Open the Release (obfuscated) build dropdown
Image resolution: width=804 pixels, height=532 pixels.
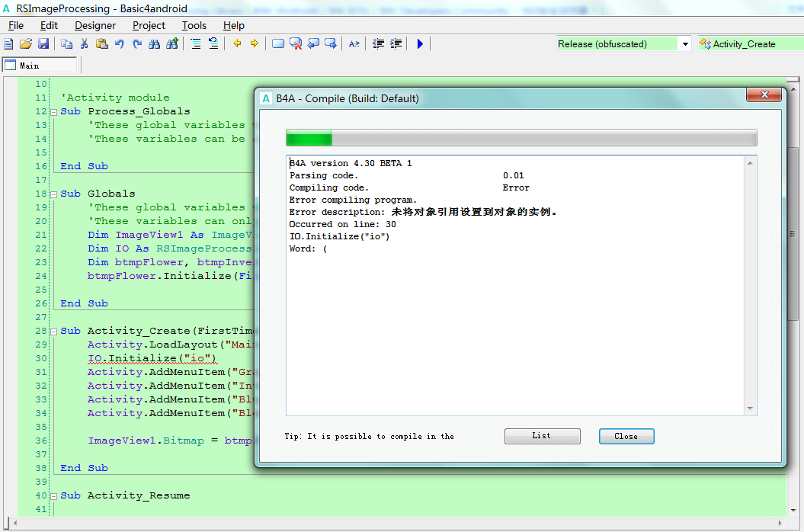(685, 44)
